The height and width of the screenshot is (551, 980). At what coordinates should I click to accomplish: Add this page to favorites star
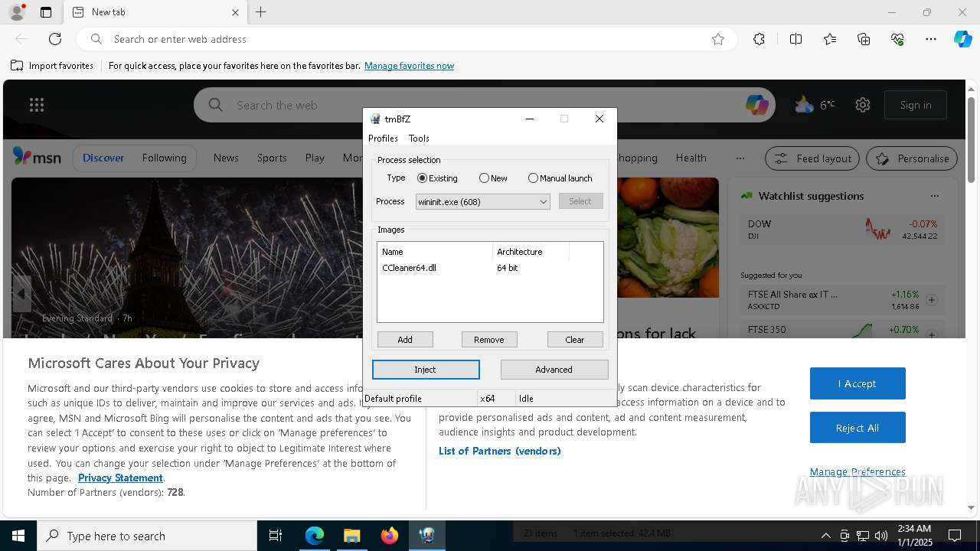point(718,39)
